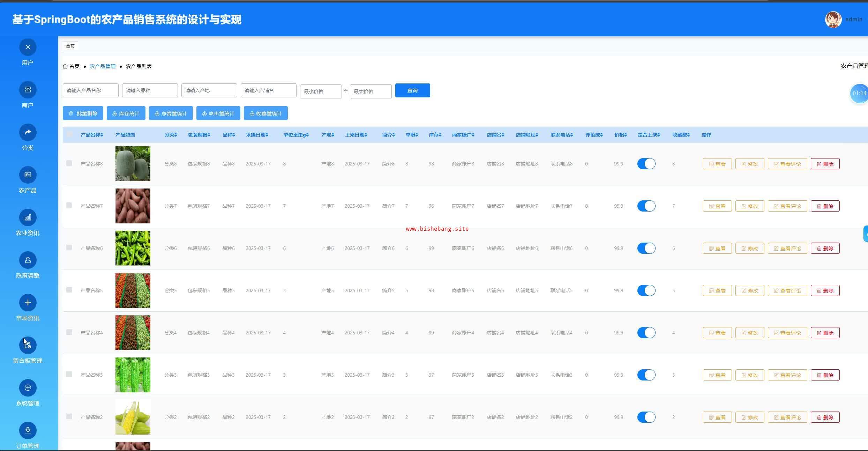
Task: Disable the 是否上架 switch for 产品名称3
Action: [646, 375]
